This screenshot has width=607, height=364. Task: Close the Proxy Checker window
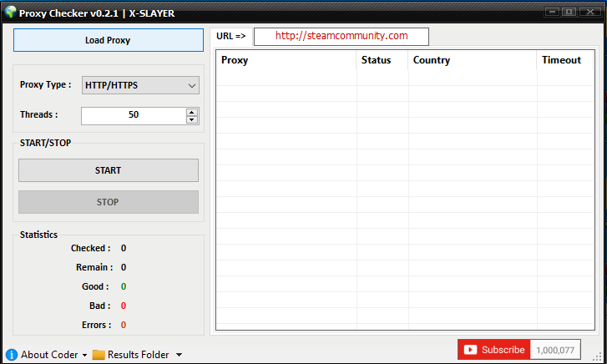coord(590,12)
